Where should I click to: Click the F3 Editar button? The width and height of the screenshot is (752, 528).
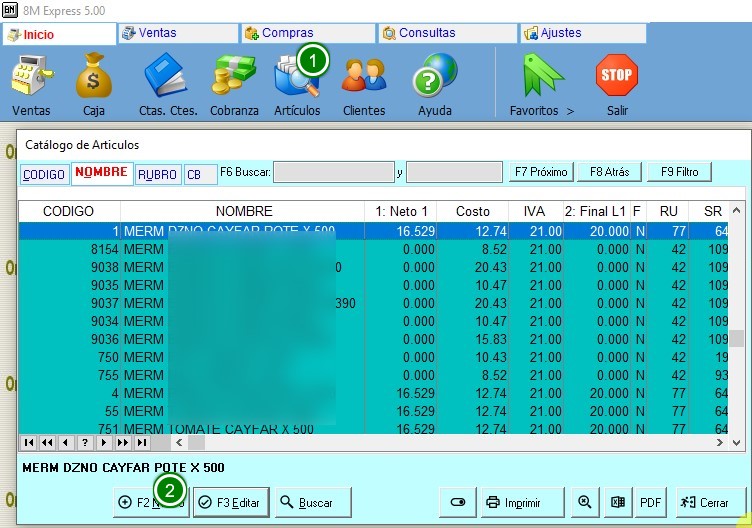(231, 502)
